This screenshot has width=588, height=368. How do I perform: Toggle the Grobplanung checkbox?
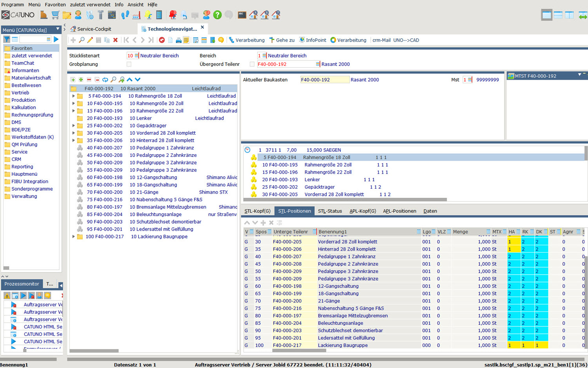[129, 64]
